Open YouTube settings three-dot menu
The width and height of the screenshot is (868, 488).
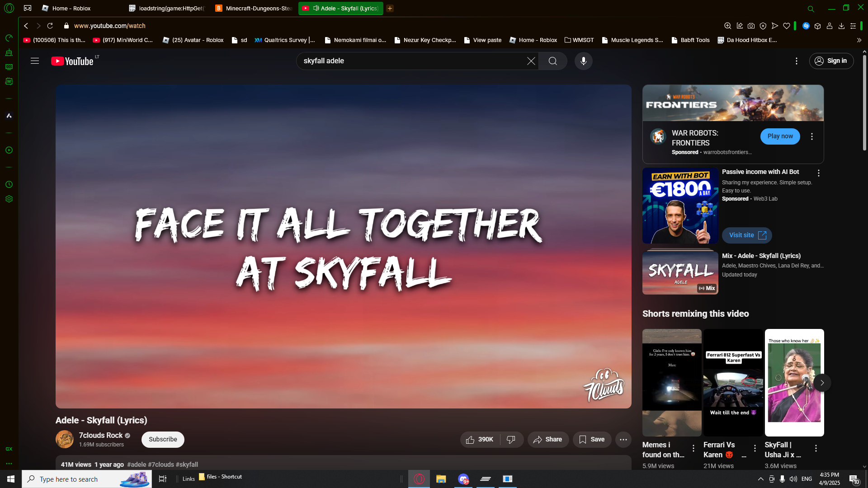point(797,61)
